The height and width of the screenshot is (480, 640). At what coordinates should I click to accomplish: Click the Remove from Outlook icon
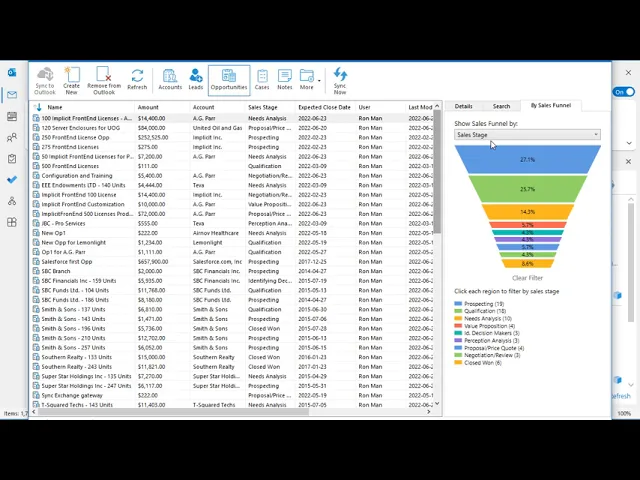(x=104, y=81)
